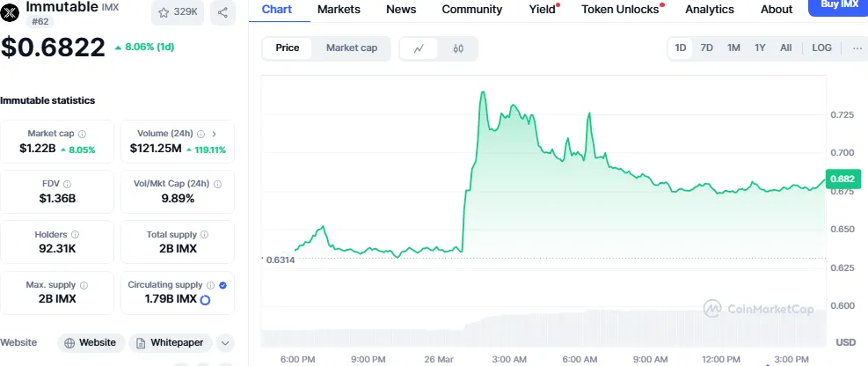868x366 pixels.
Task: Click the 0.725 price axis label
Action: point(842,114)
